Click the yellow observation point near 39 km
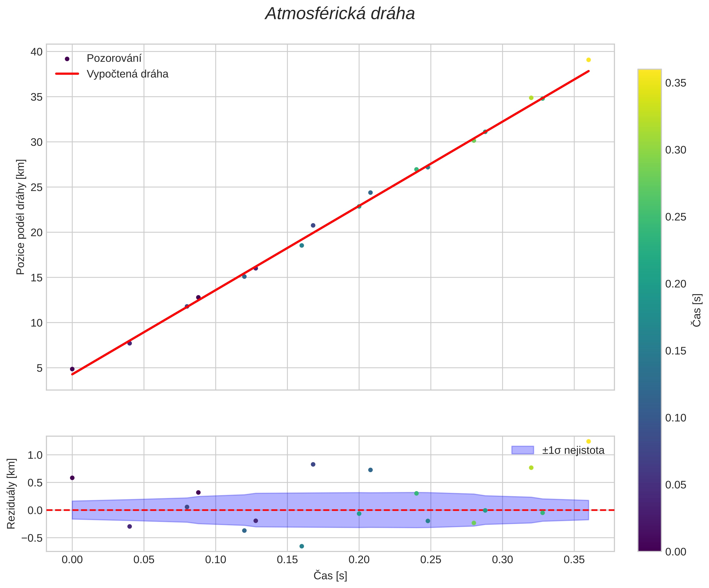This screenshot has width=709, height=588. 588,60
